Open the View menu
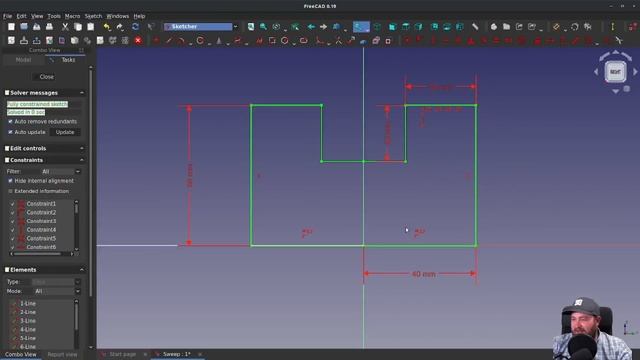Viewport: 640px width, 360px height. (x=37, y=16)
